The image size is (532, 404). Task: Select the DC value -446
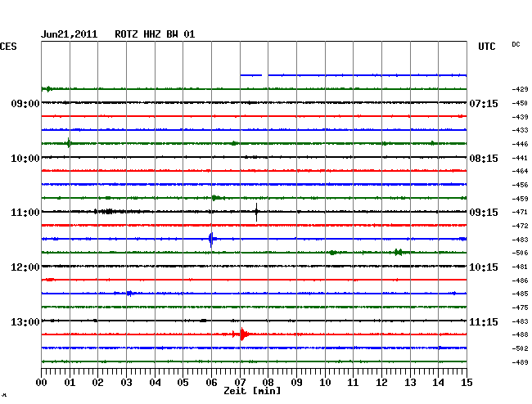520,144
